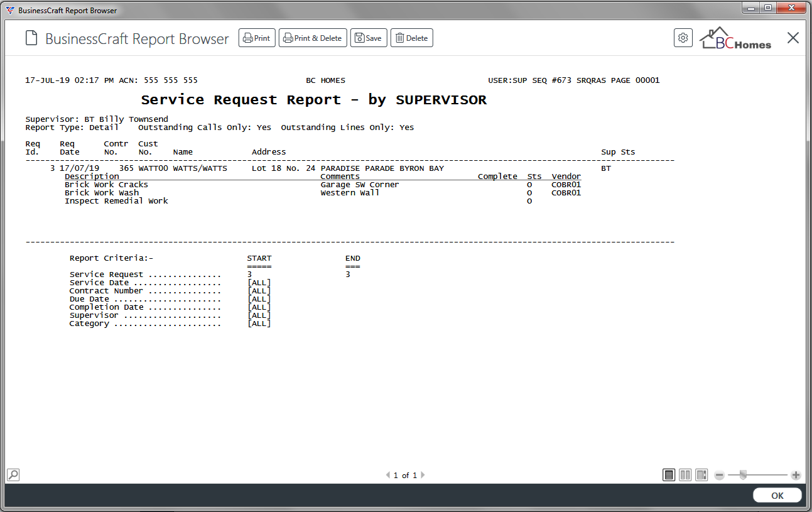Switch to single page view
The width and height of the screenshot is (812, 512).
click(x=669, y=475)
